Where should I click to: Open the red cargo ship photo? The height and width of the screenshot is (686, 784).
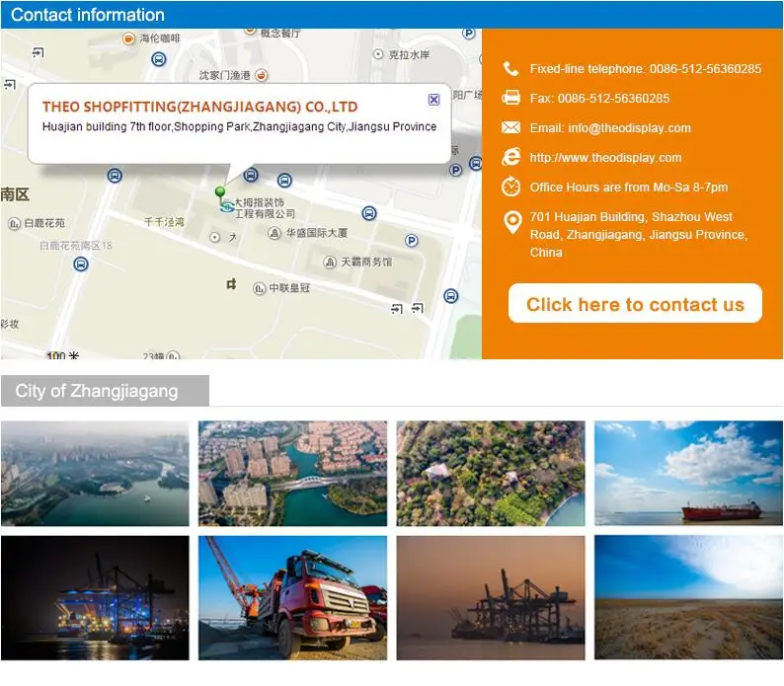click(x=687, y=474)
